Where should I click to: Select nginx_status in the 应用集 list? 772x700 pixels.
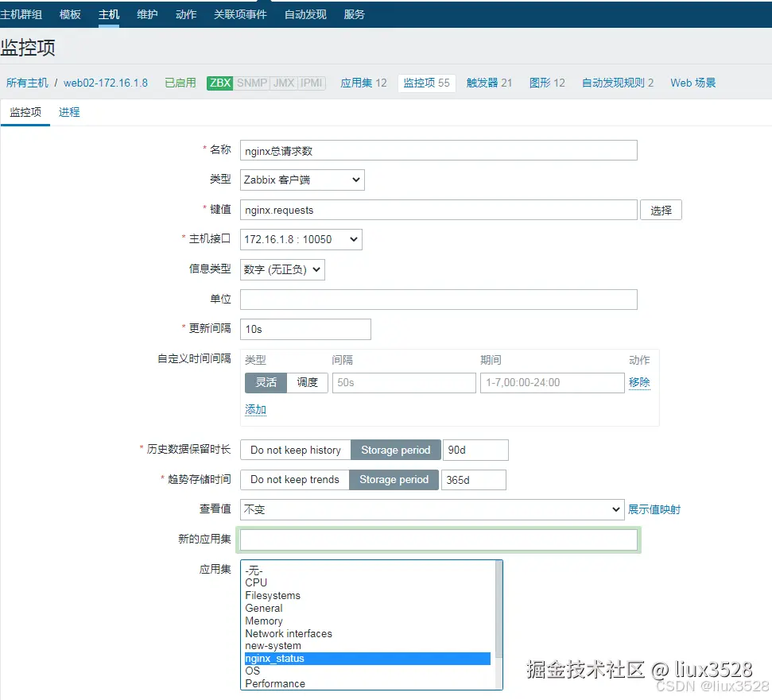368,659
